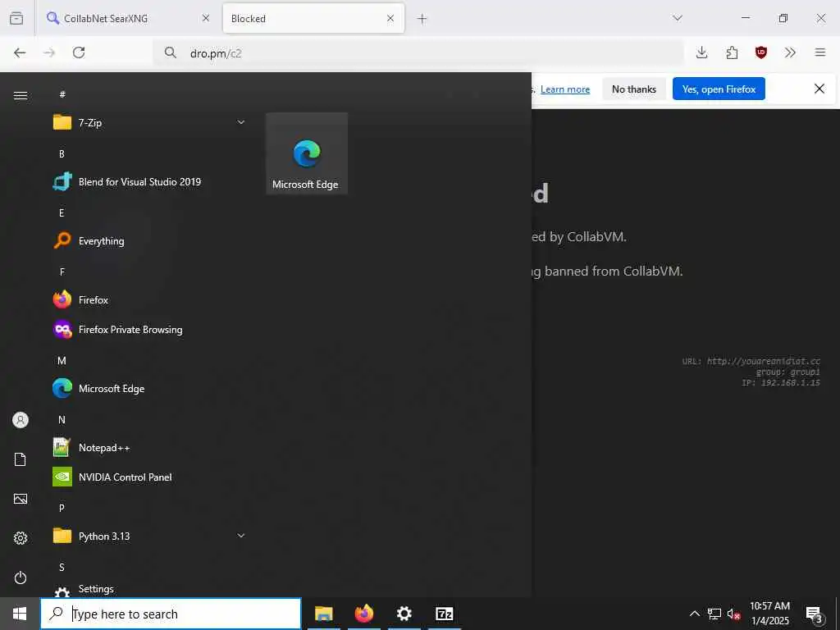Close the CollabNet SearXNG tab
840x630 pixels.
206,18
